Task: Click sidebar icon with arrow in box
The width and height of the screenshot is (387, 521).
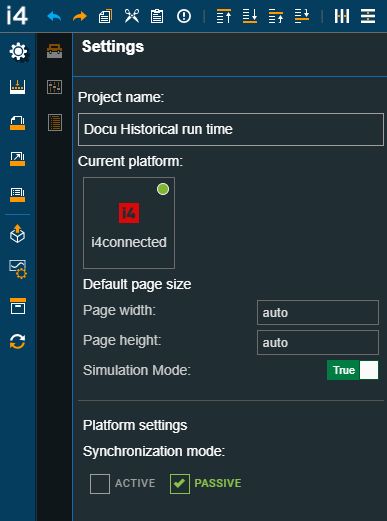Action: pyautogui.click(x=17, y=159)
